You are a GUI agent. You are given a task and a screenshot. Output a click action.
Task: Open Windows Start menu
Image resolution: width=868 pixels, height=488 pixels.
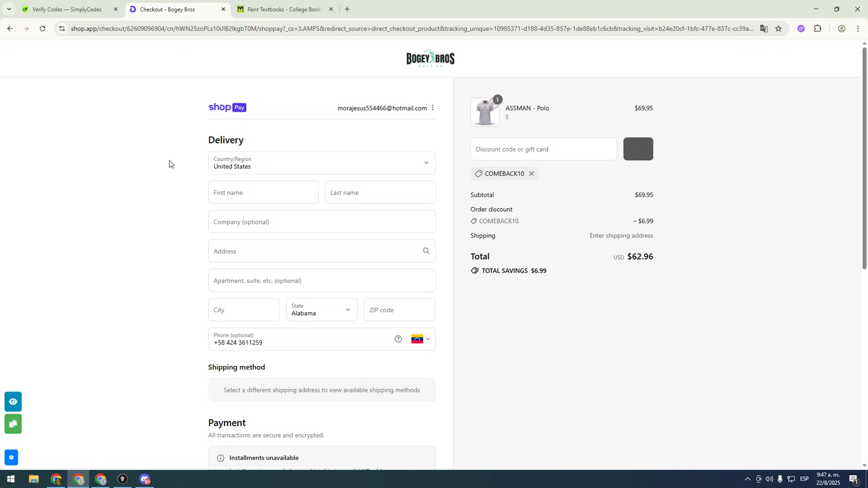pos(10,479)
